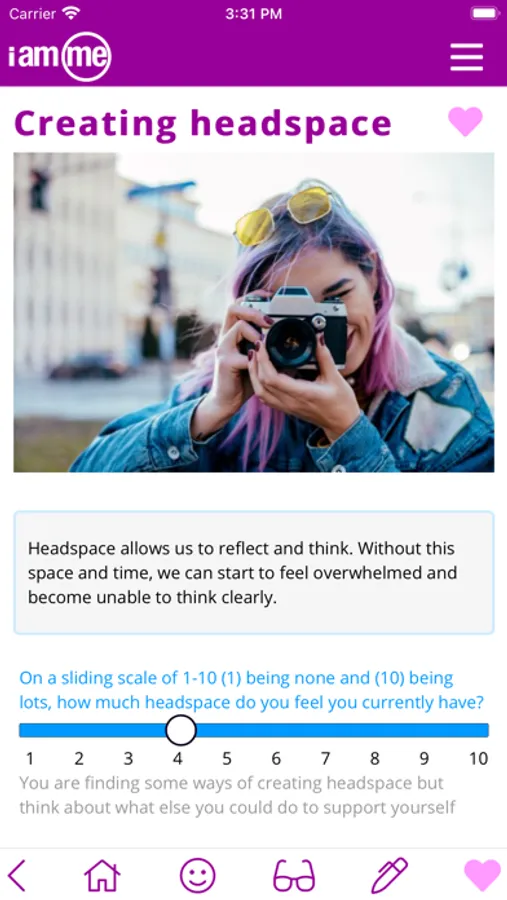Image resolution: width=507 pixels, height=900 pixels.
Task: Click the slider handle at position 4
Action: click(181, 730)
